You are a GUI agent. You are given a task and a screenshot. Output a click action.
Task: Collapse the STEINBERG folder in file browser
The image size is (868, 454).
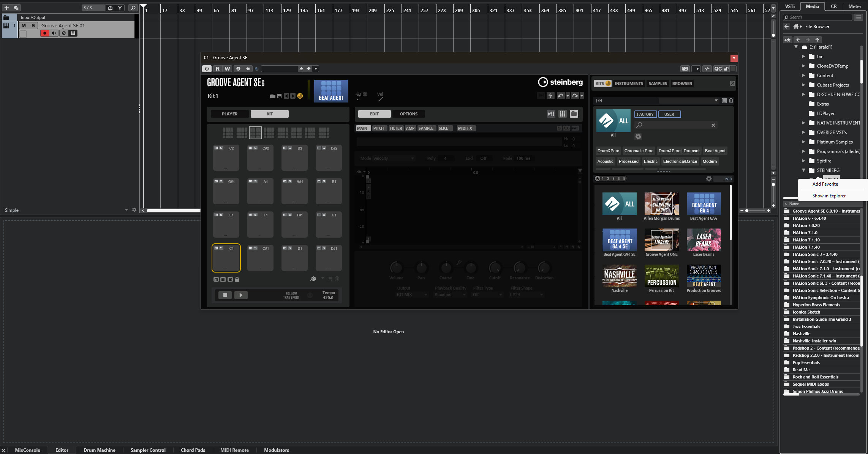click(x=803, y=170)
